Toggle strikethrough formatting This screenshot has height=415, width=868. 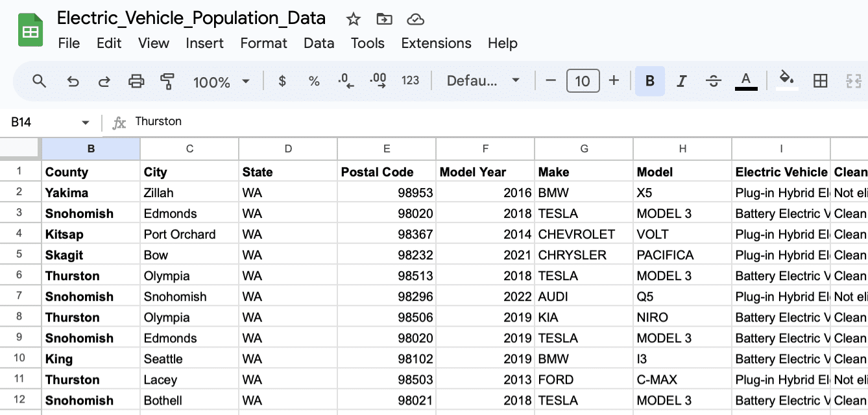[714, 81]
